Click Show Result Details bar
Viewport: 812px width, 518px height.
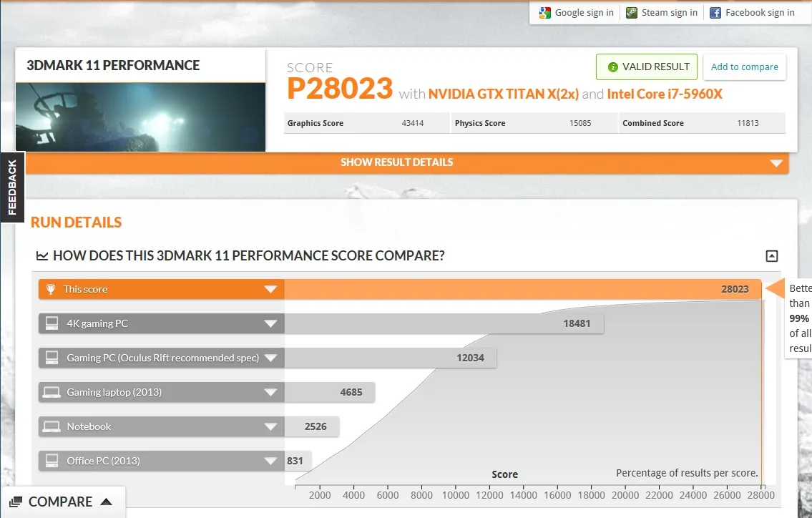(407, 162)
